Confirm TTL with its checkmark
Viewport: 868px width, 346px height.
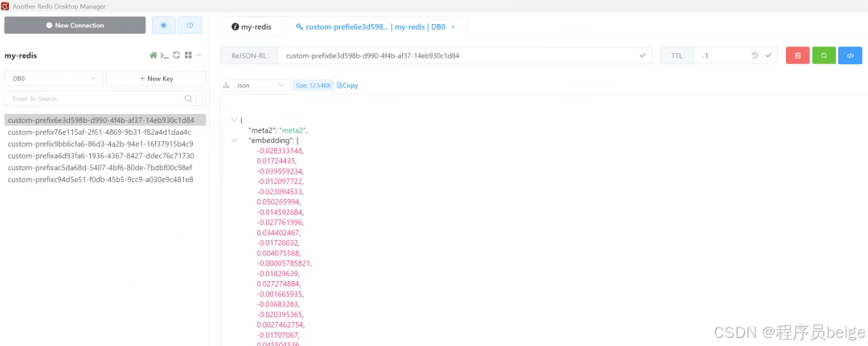pyautogui.click(x=768, y=56)
